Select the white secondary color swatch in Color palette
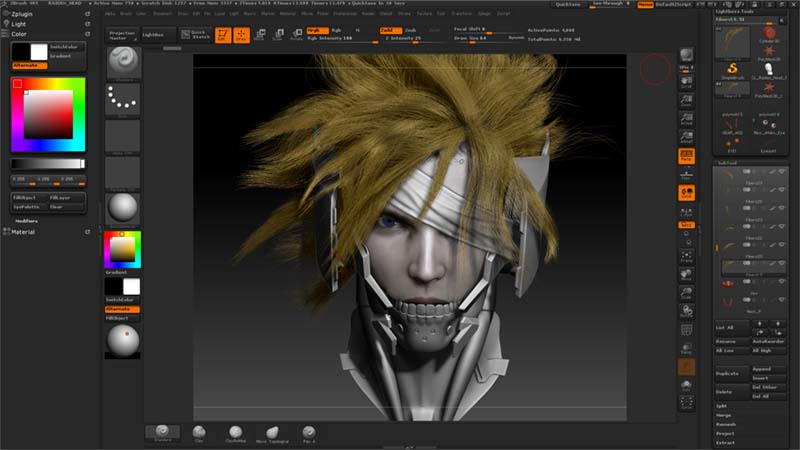This screenshot has width=800, height=450. click(x=39, y=52)
